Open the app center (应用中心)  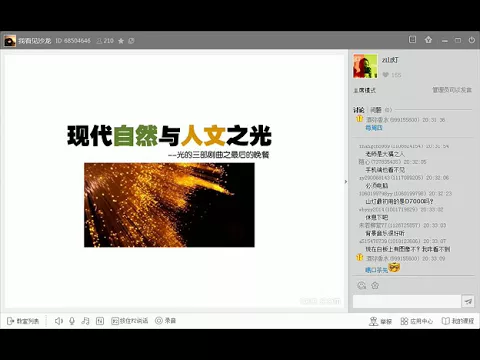[x=416, y=321]
